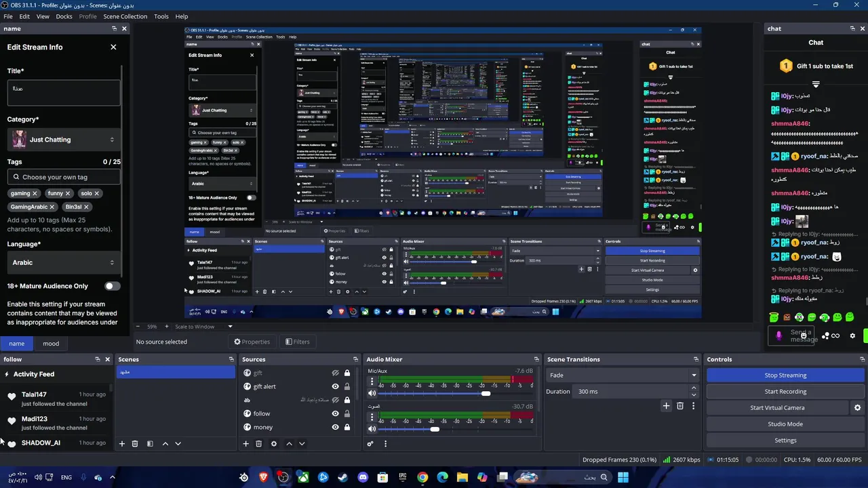This screenshot has width=868, height=488.
Task: Open Studio Mode
Action: pyautogui.click(x=785, y=424)
